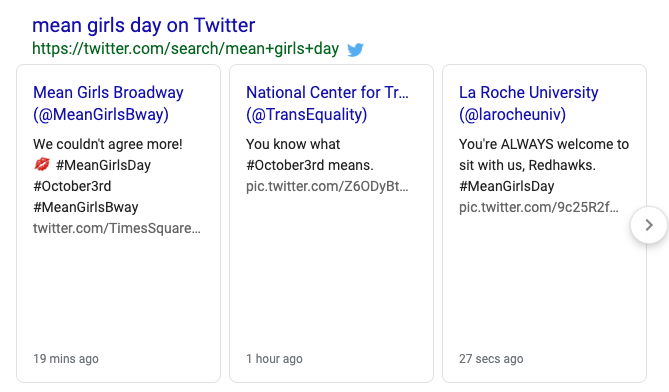Click the '19 mins ago' timestamp
Screen dimensions: 669x392
click(66, 359)
